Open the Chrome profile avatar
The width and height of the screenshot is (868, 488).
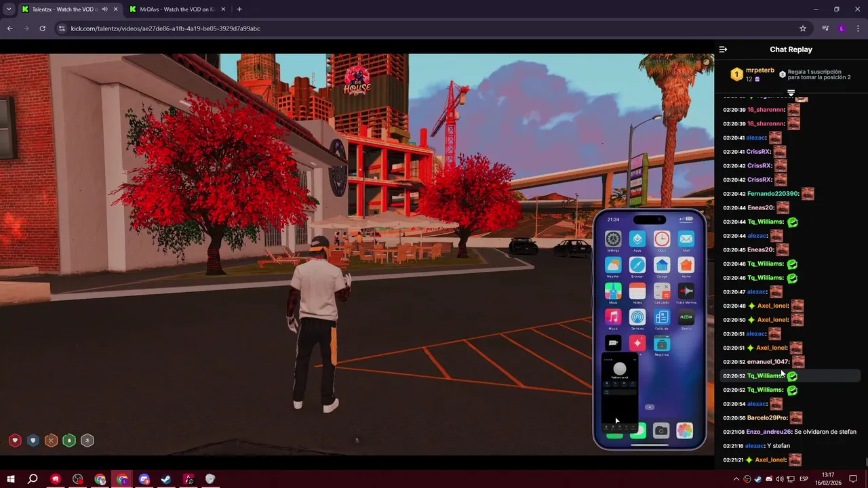pos(842,28)
